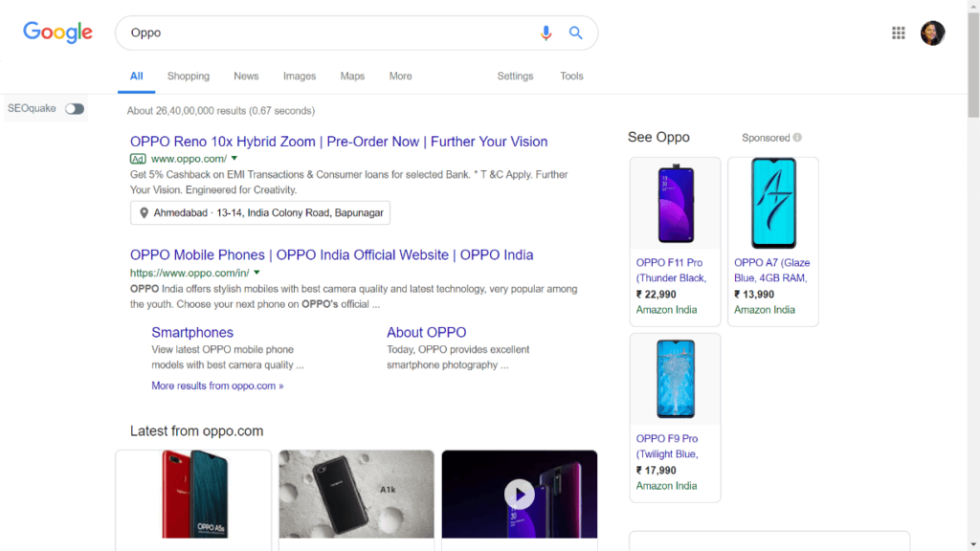Open the A1k thumbnail card
The width and height of the screenshot is (980, 551).
tap(356, 495)
